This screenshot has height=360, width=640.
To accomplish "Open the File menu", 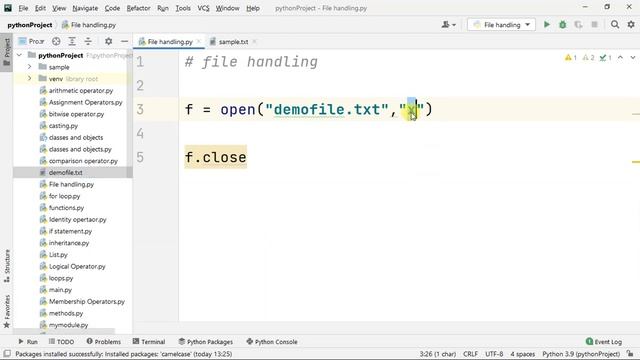I will click(x=23, y=8).
